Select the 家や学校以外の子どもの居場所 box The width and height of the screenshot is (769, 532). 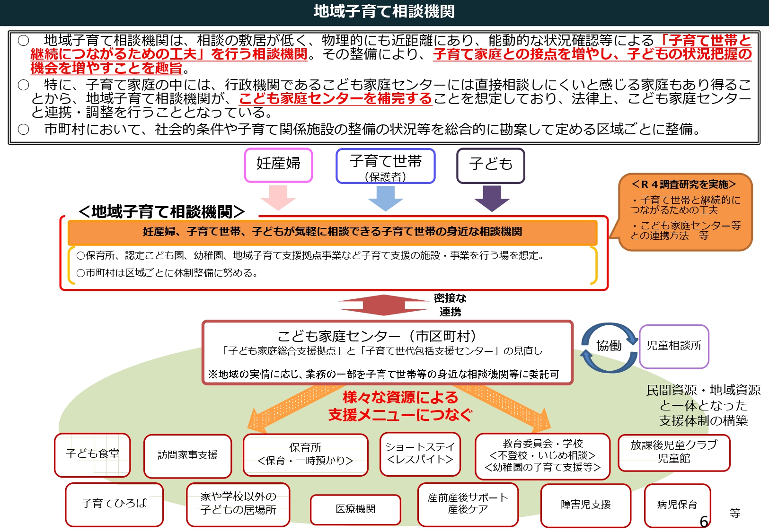pyautogui.click(x=238, y=505)
